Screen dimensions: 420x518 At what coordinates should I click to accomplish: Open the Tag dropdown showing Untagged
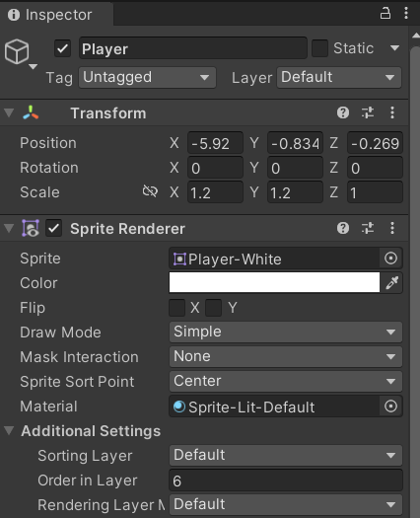point(147,78)
